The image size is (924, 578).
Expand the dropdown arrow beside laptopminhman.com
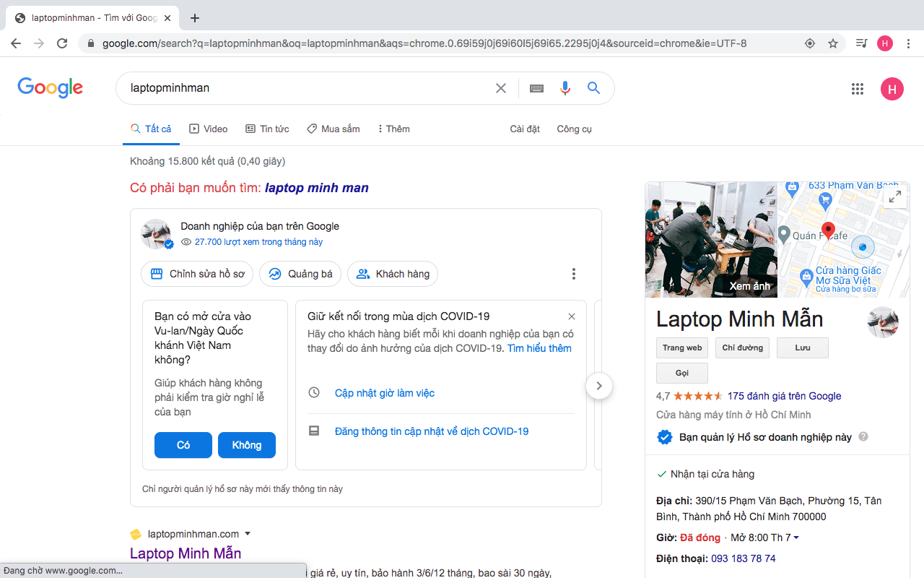pyautogui.click(x=248, y=534)
